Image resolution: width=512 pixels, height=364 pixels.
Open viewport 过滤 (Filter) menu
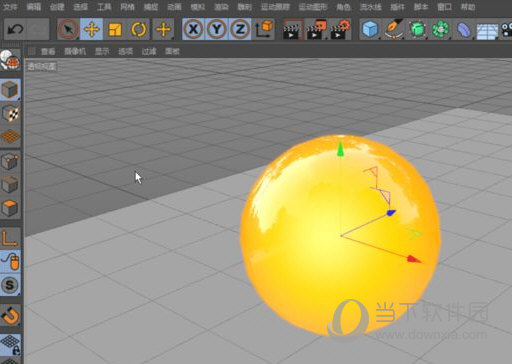[x=149, y=51]
